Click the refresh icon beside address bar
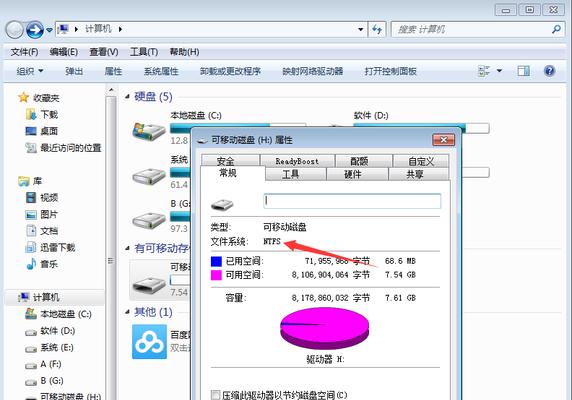Image resolution: width=572 pixels, height=400 pixels. pos(377,29)
